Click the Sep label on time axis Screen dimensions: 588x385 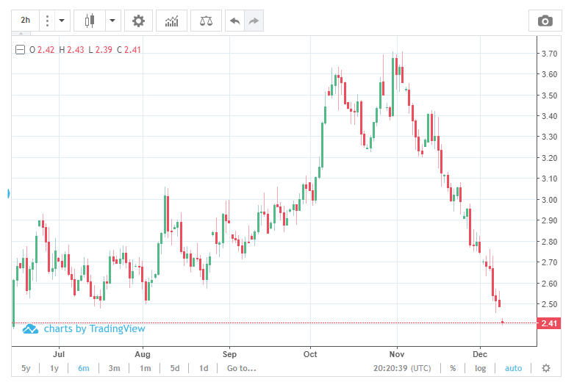229,354
